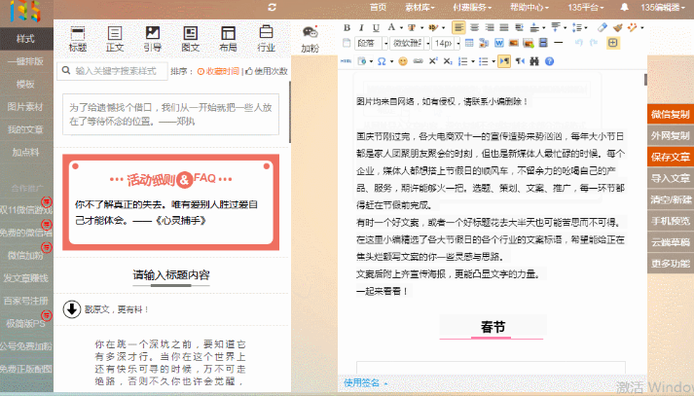Click the blue help question-mark icon

[x=549, y=62]
